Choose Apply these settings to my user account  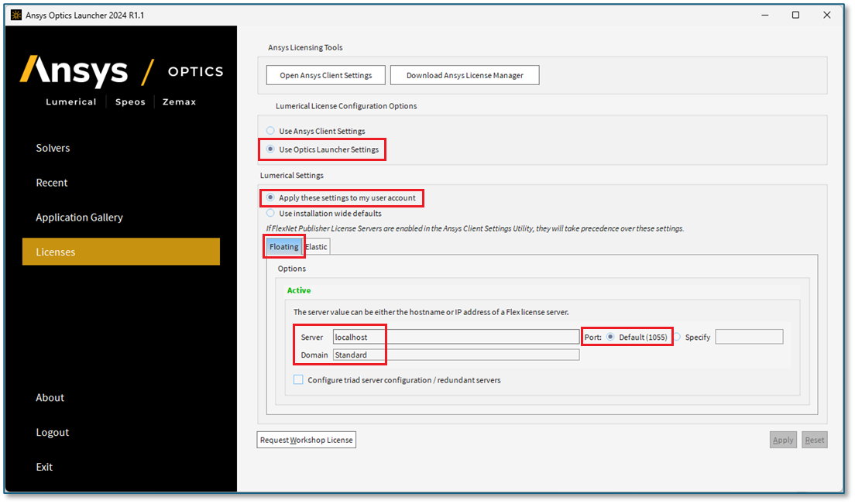(x=270, y=197)
